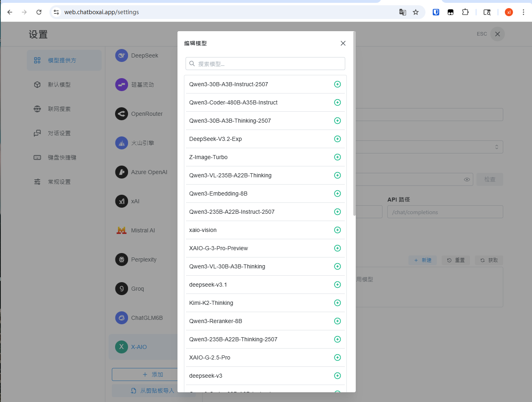Open the 联网搜索 settings section
The width and height of the screenshot is (532, 402).
click(x=64, y=109)
